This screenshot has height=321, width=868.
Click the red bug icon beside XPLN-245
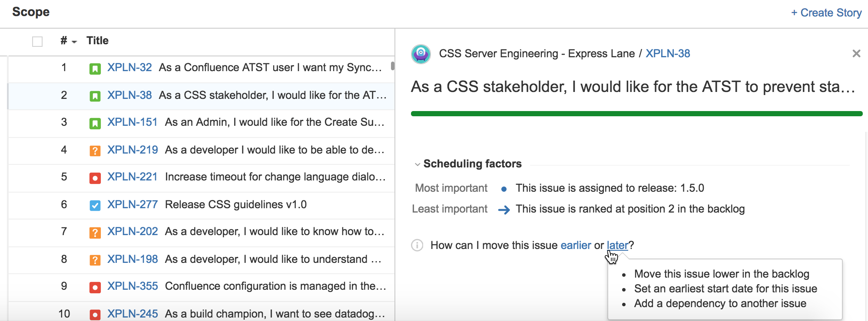click(x=95, y=314)
